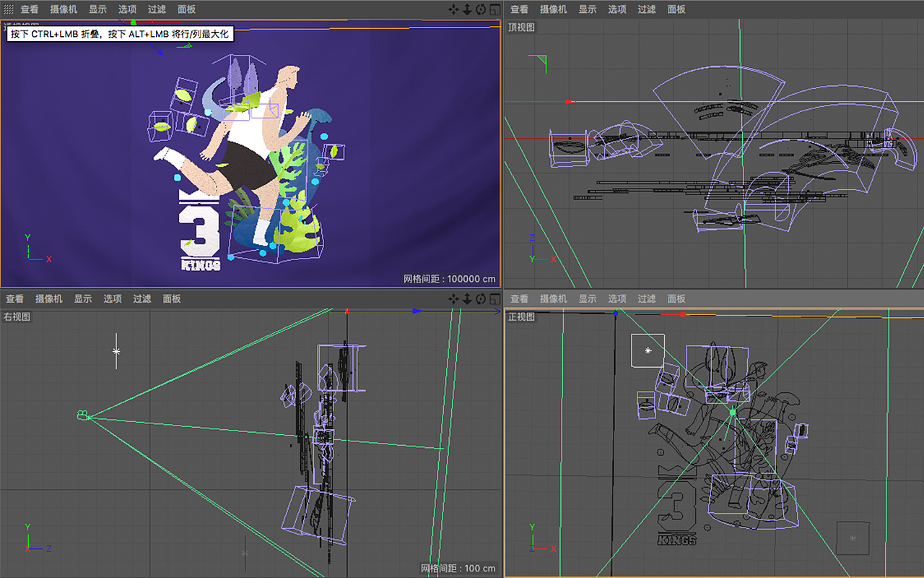Open 选项 menu above the 右视图 viewport
The width and height of the screenshot is (924, 578).
(x=113, y=298)
